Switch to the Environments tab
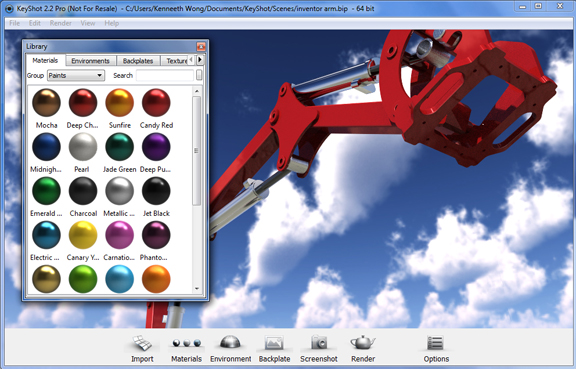576x369 pixels. (90, 61)
